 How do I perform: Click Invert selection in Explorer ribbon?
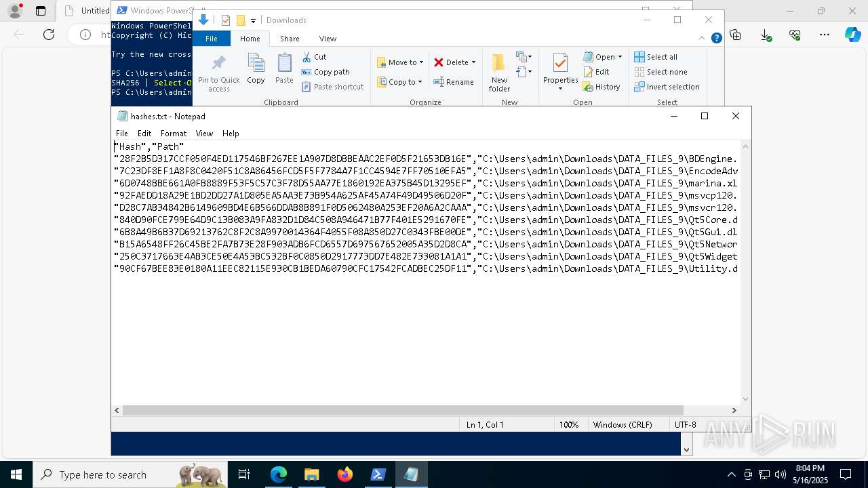[667, 87]
